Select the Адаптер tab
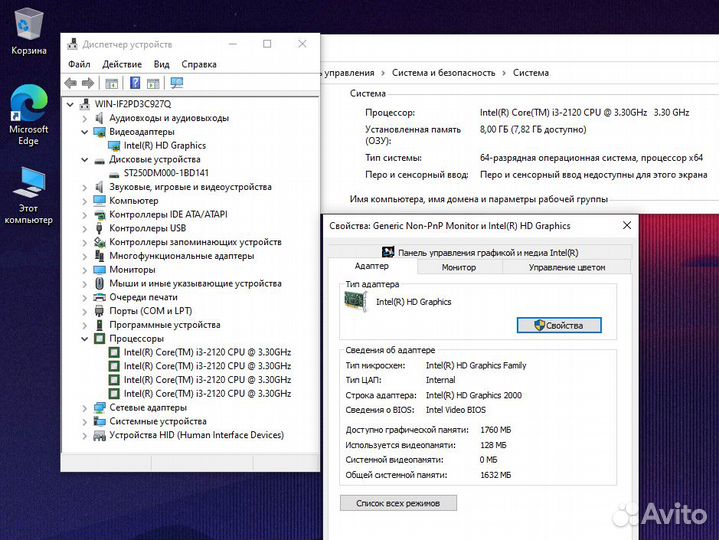Viewport: 719px width, 540px height. pyautogui.click(x=371, y=266)
